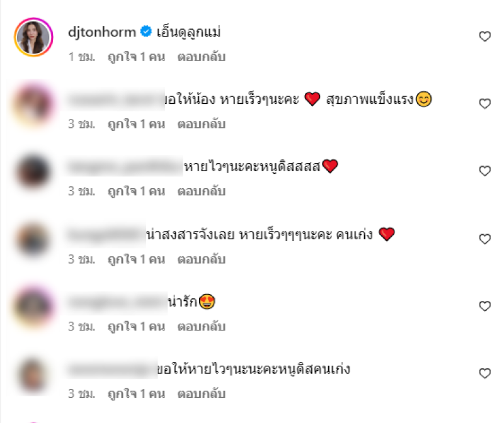The image size is (504, 423).
Task: Reply to the น่าสงสารจังเลย comment
Action: pyautogui.click(x=201, y=259)
